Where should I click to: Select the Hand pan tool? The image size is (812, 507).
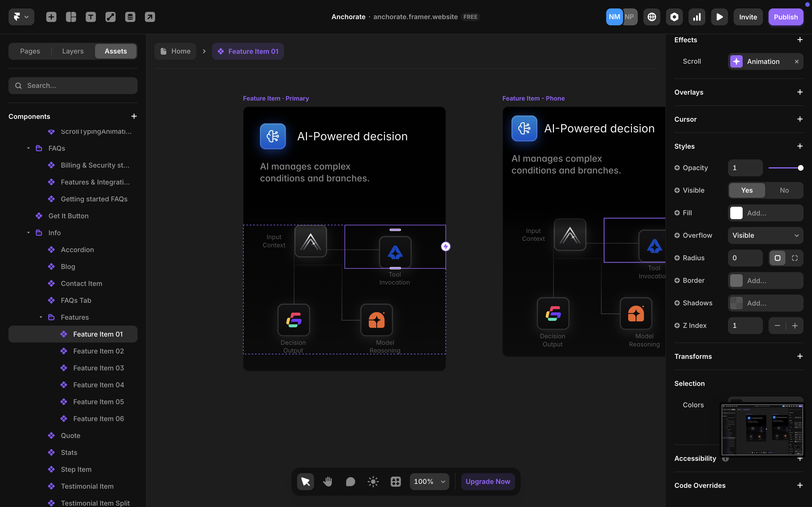pos(328,482)
